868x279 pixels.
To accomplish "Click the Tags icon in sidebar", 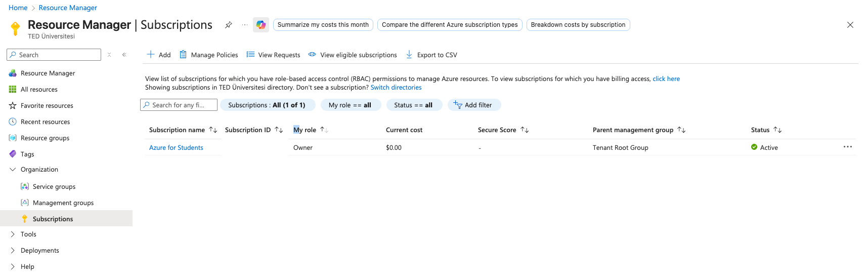I will 13,154.
